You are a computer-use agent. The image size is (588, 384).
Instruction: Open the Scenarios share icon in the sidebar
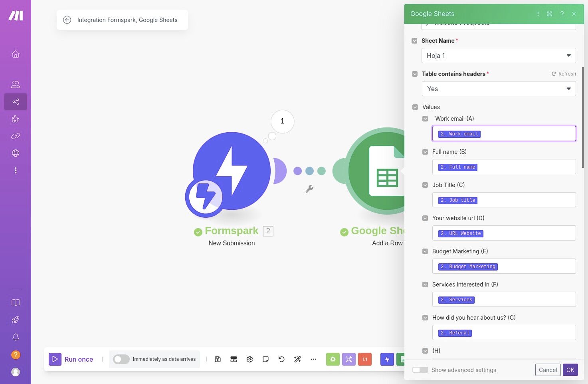[x=16, y=102]
